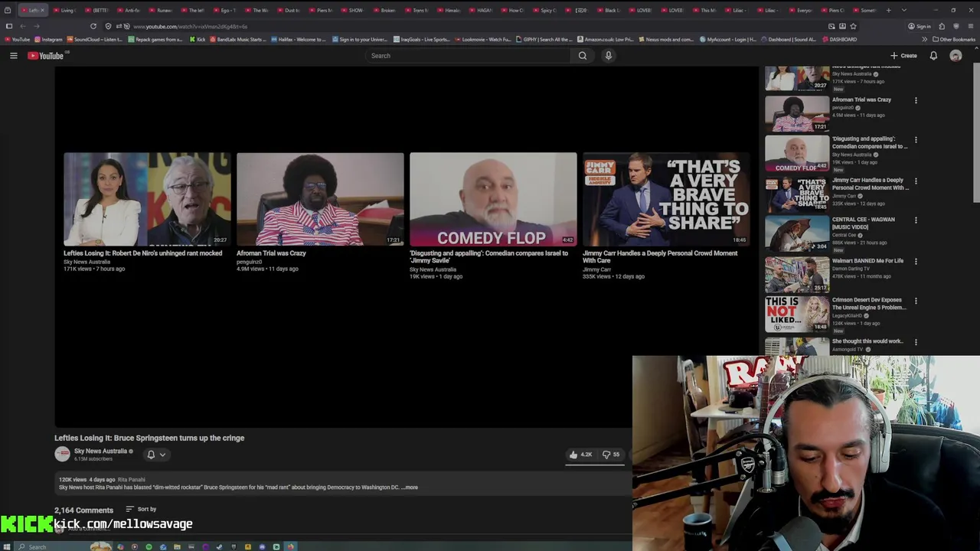Image resolution: width=980 pixels, height=551 pixels.
Task: Open the YouTube account avatar menu
Action: click(x=955, y=56)
